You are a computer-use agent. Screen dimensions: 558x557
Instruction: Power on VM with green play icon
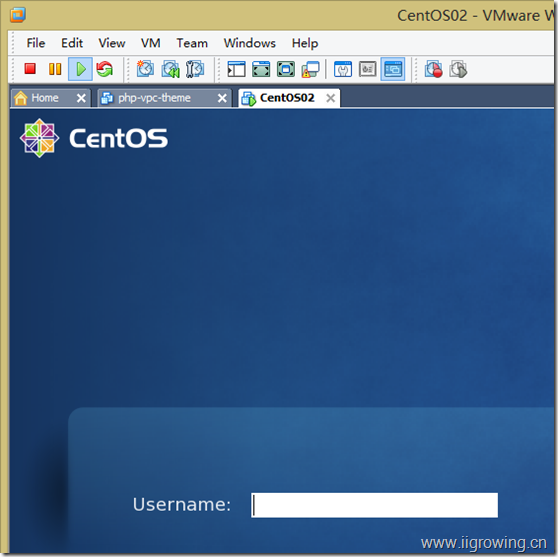coord(80,69)
